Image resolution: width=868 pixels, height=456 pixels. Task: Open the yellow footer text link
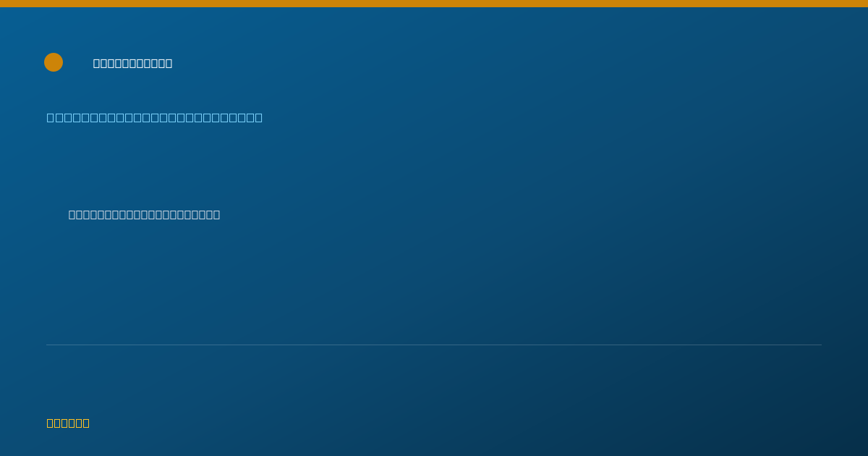[x=68, y=423]
